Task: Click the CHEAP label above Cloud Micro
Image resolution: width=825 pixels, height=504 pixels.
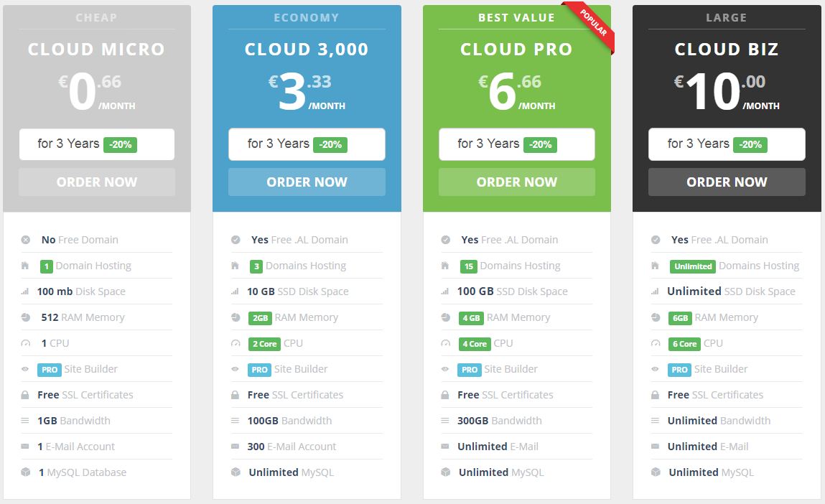Action: [96, 18]
